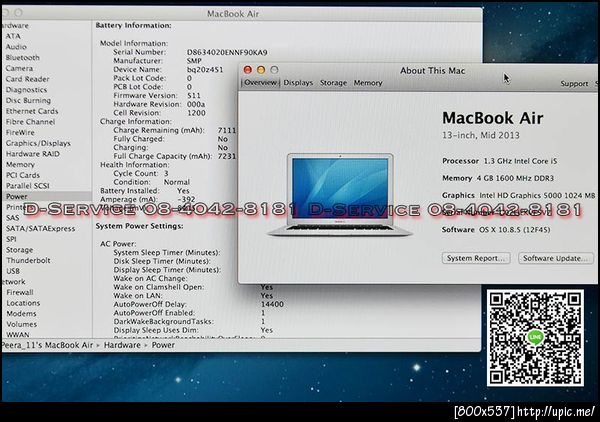Switch to the Displays tab

pyautogui.click(x=298, y=83)
